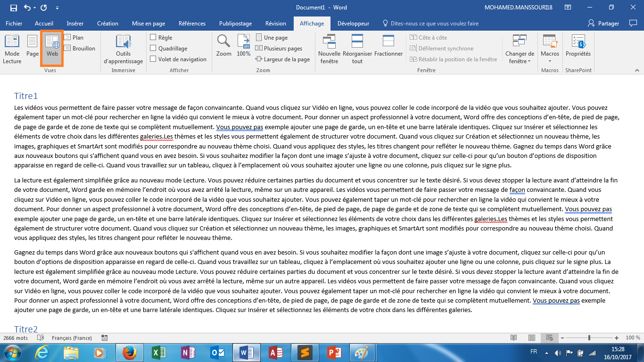Open Customize Quick Access Toolbar dropdown
The image size is (644, 362).
click(x=57, y=8)
